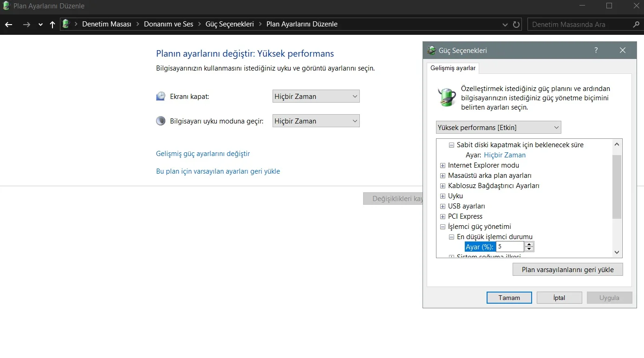Image resolution: width=644 pixels, height=358 pixels.
Task: Click the search magnifier icon
Action: pos(636,24)
